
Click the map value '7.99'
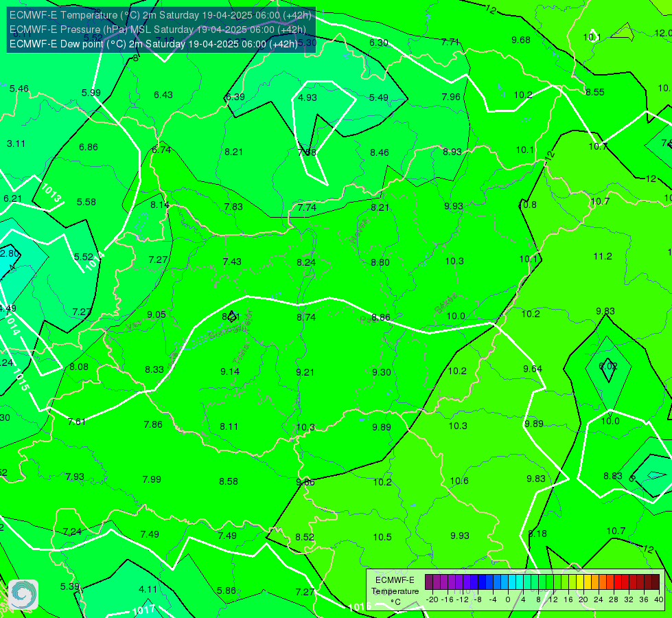152,479
